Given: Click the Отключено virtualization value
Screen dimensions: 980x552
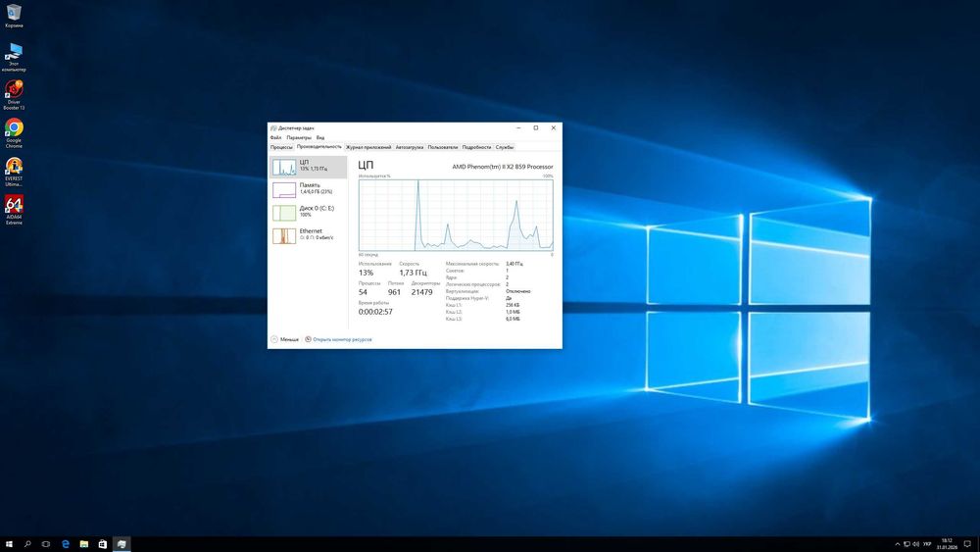Looking at the screenshot, I should pyautogui.click(x=518, y=291).
